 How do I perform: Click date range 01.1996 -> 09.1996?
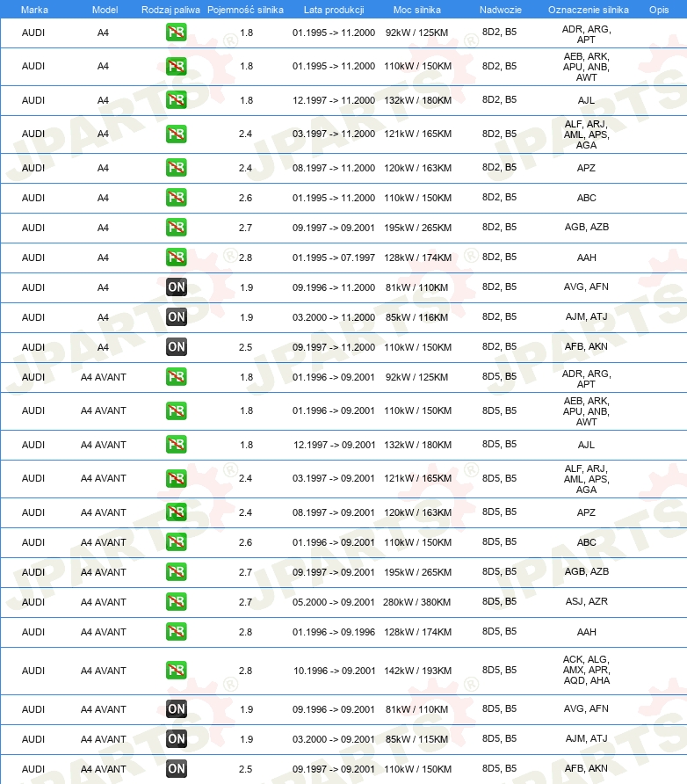[x=334, y=632]
